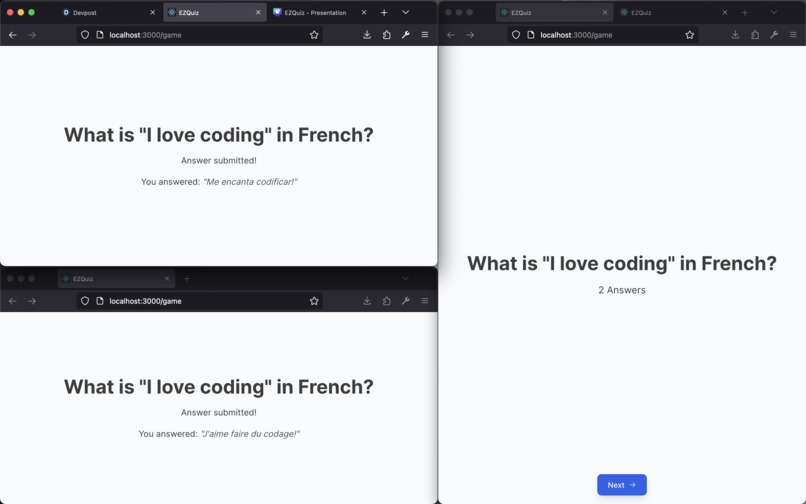This screenshot has height=504, width=806.
Task: Select the first EZQuiz tab in right window
Action: (554, 12)
